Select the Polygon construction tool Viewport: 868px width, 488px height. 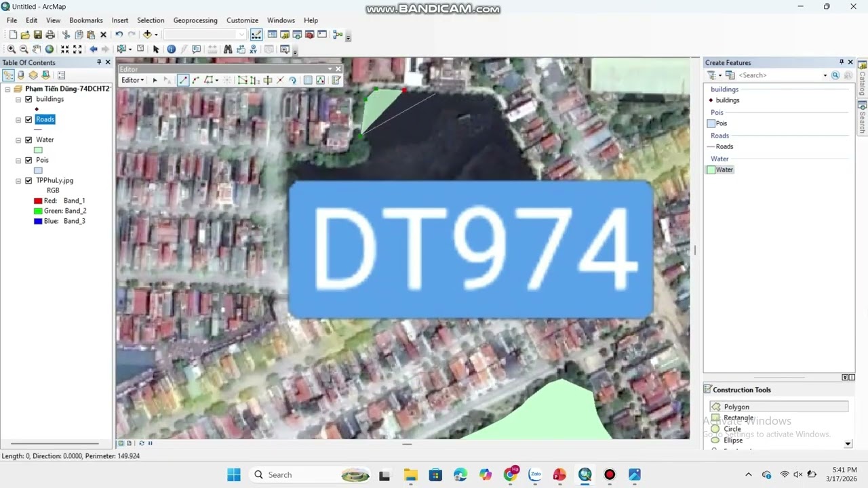coord(778,407)
